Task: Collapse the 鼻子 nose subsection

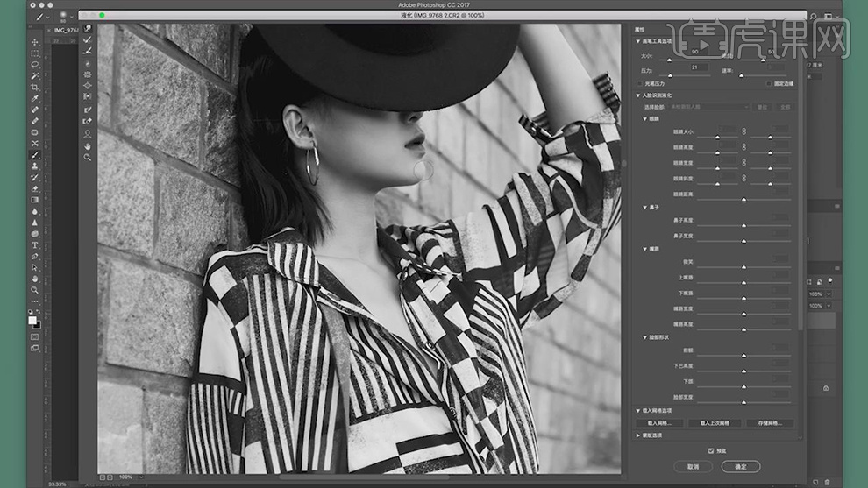Action: pos(645,208)
